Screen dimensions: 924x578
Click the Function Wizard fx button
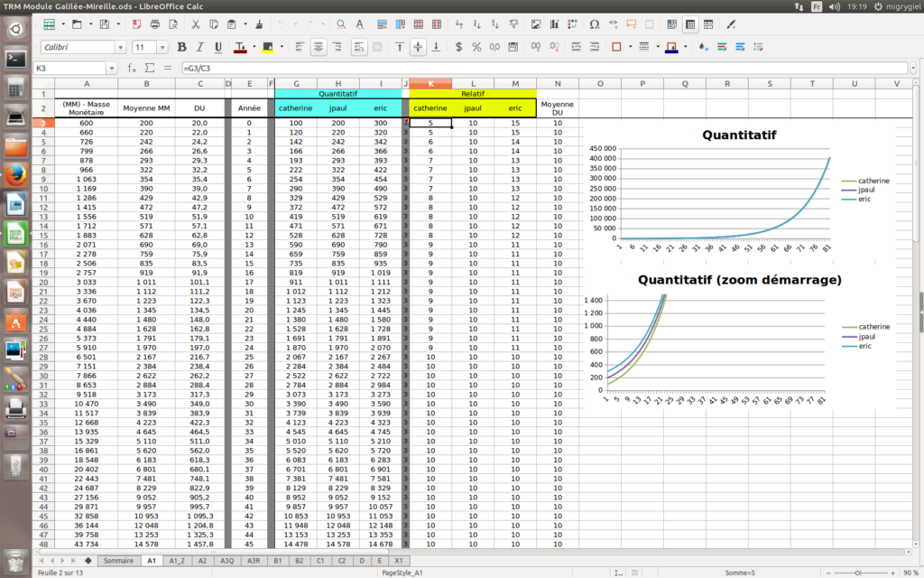coord(133,68)
